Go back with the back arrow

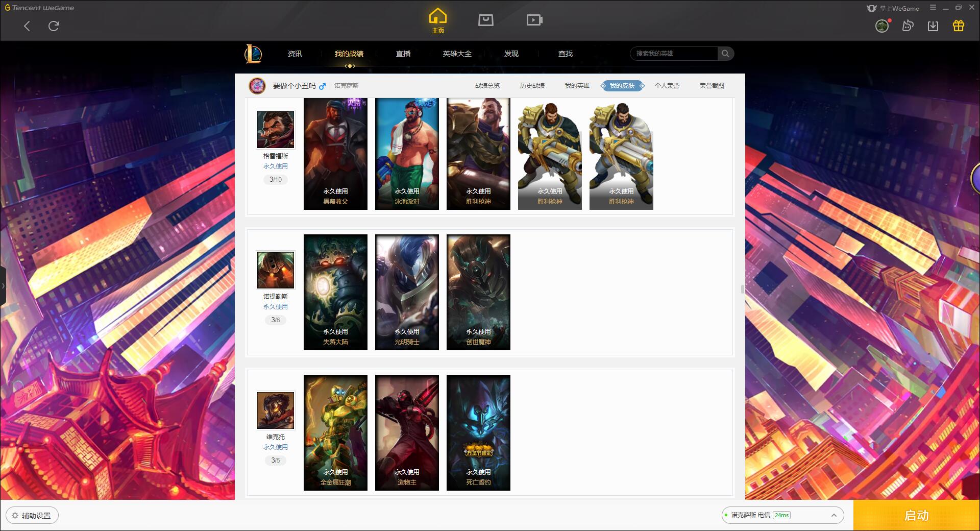coord(27,26)
